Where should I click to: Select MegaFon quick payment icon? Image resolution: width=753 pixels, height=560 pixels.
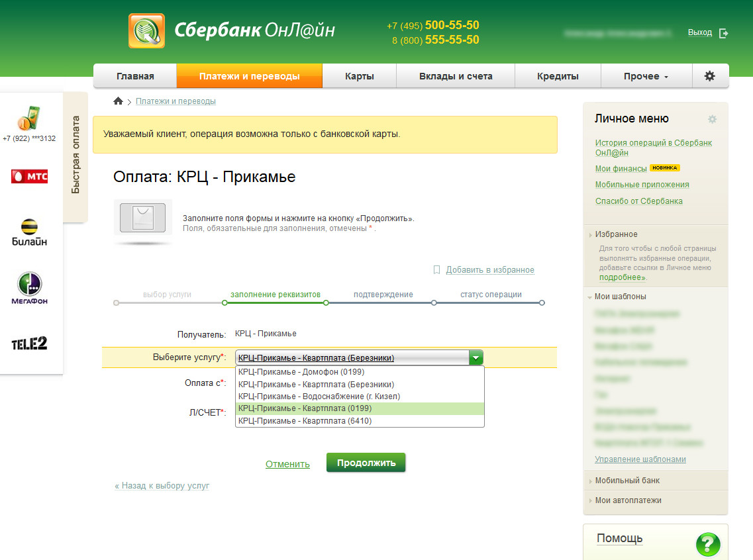click(29, 289)
